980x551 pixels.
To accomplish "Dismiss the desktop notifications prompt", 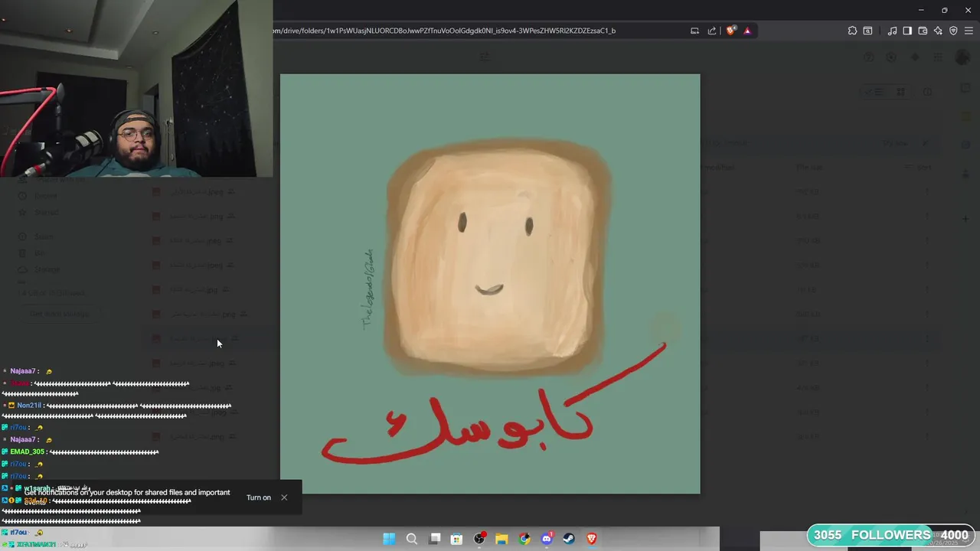I will [x=284, y=497].
